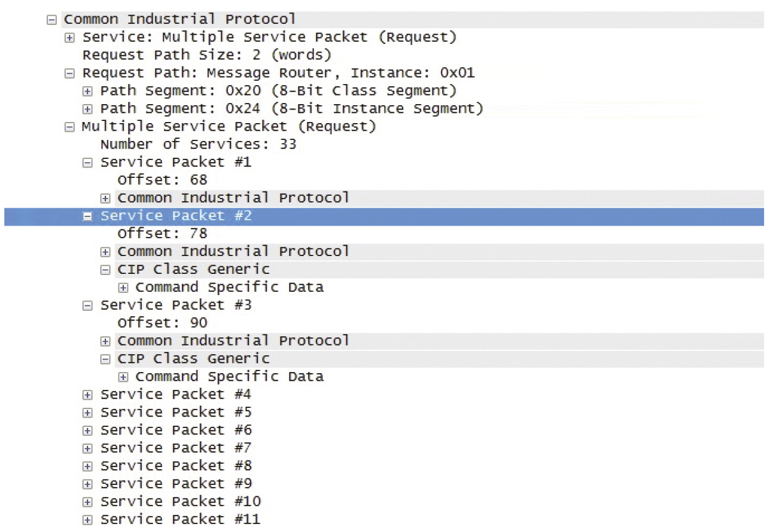This screenshot has width=769, height=532.
Task: Collapse CIP Class Generic under Packet #2
Action: coord(105,270)
